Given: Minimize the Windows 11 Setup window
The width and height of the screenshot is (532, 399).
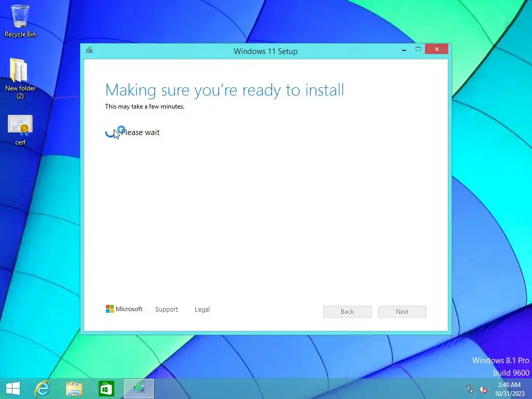Looking at the screenshot, I should 404,49.
